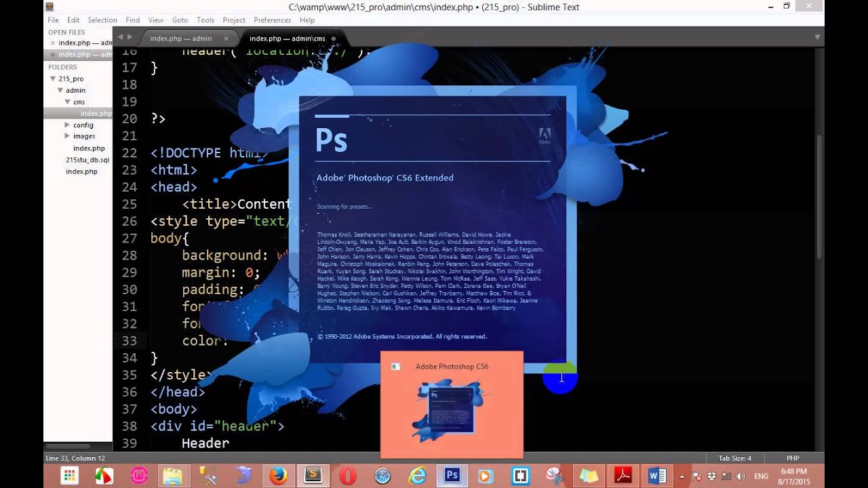Image resolution: width=868 pixels, height=488 pixels.
Task: Open File Explorer folder icon in taskbar
Action: click(x=173, y=476)
